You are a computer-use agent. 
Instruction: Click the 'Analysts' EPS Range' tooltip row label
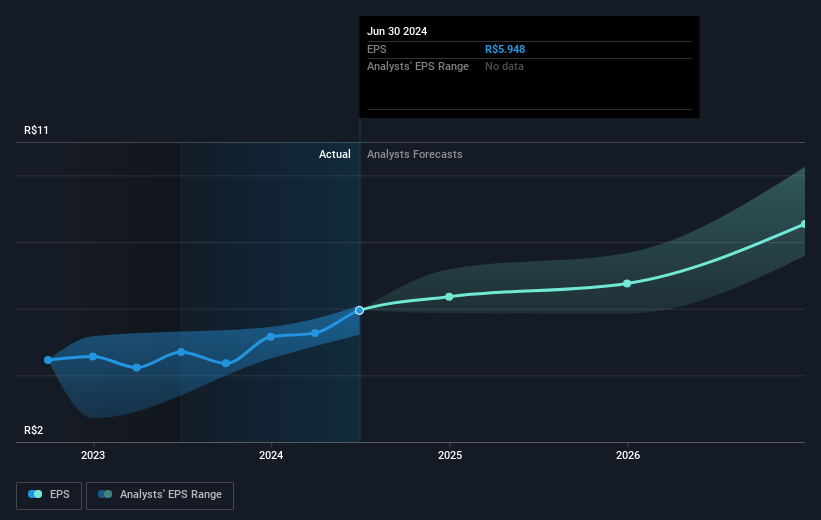(x=418, y=67)
